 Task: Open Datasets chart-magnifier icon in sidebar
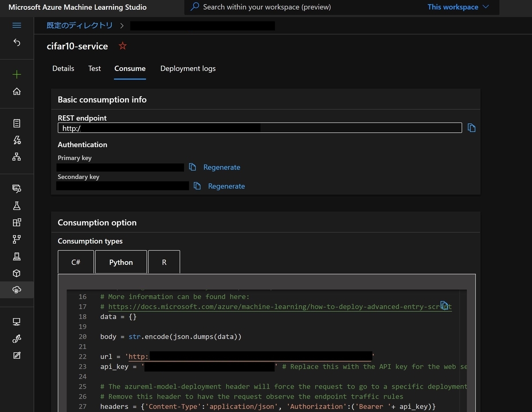click(16, 189)
